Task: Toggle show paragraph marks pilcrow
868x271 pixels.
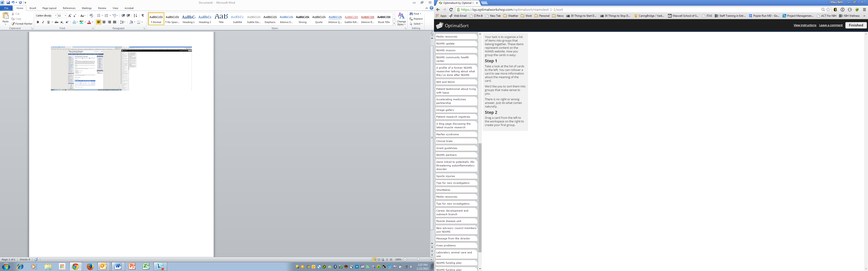Action: (143, 16)
